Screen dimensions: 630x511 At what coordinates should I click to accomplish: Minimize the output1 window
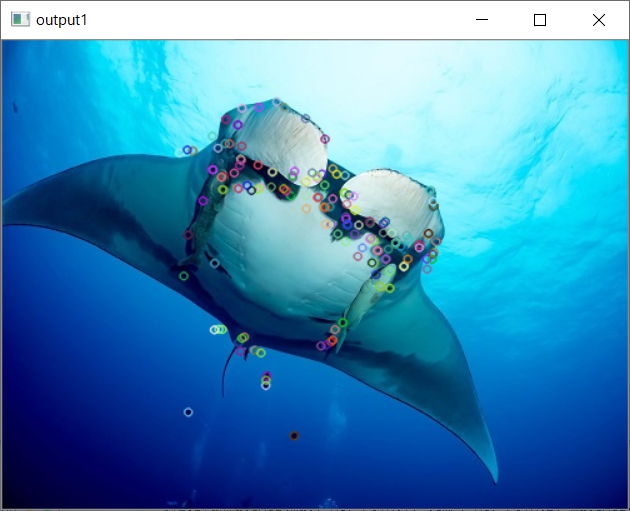482,20
